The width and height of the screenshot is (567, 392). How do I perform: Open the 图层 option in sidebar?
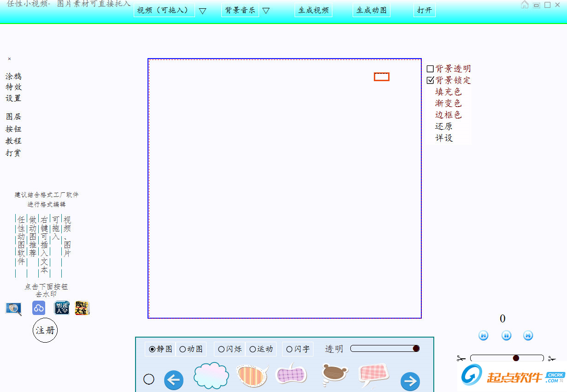point(14,116)
